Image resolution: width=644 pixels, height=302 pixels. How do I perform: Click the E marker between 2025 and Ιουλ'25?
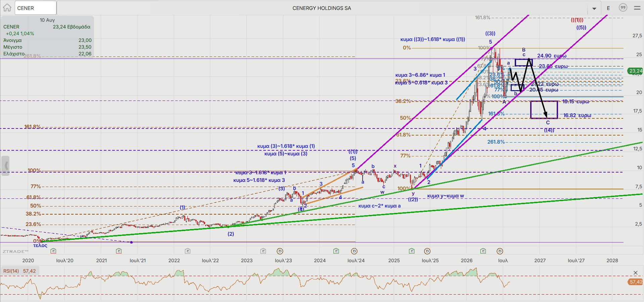412,251
